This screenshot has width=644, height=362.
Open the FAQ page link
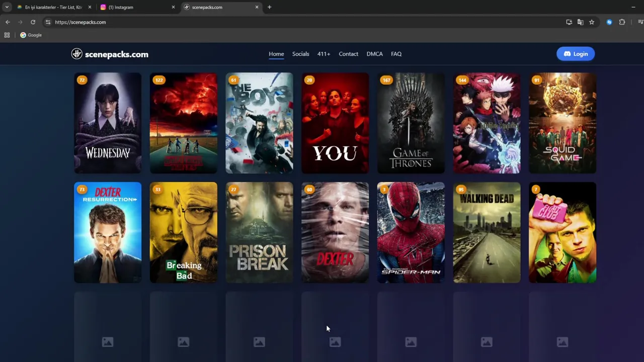(396, 54)
